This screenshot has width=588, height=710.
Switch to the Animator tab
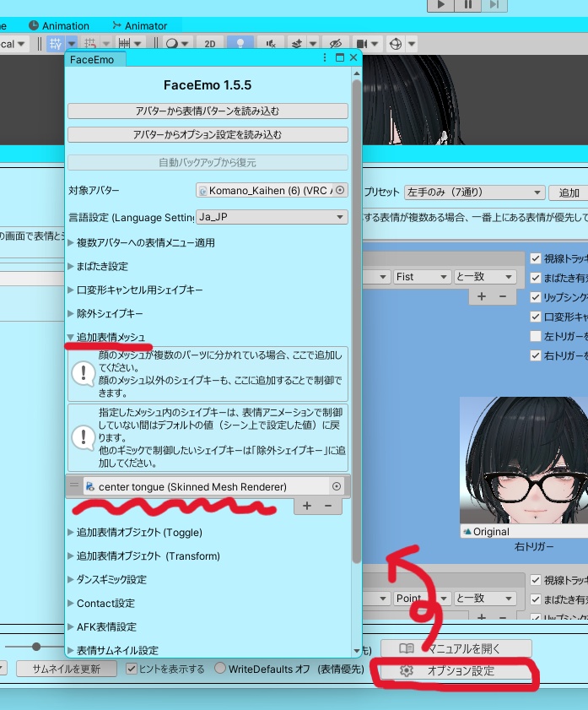click(140, 26)
